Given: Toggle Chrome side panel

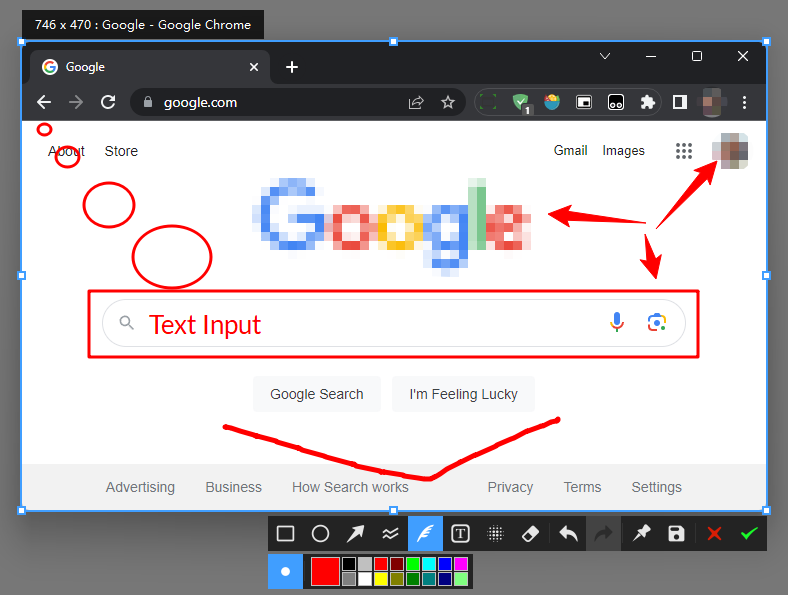Looking at the screenshot, I should click(680, 103).
